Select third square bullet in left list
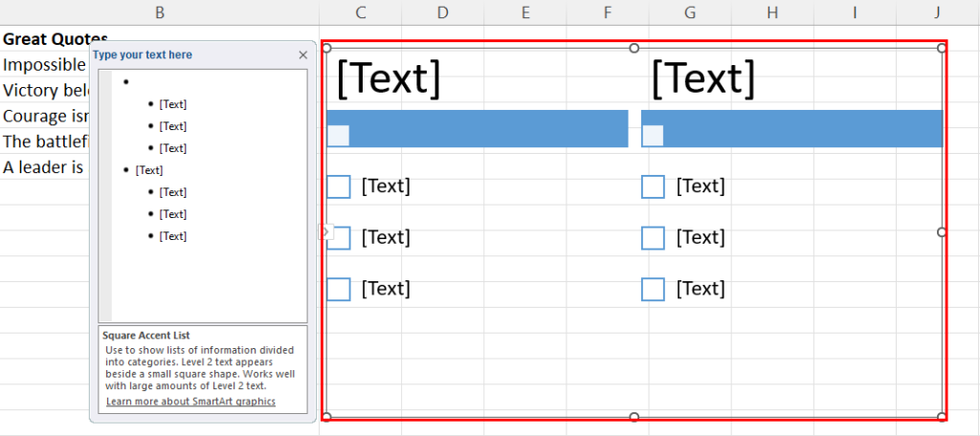 (338, 289)
